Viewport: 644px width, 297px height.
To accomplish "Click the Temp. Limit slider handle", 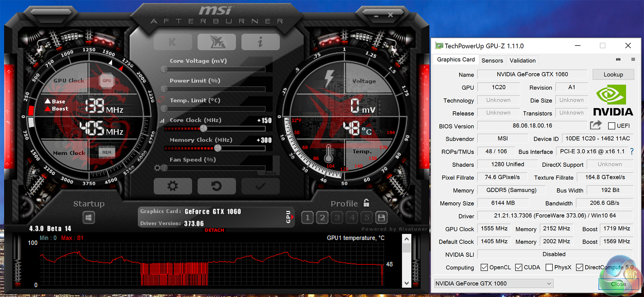I will click(x=164, y=109).
